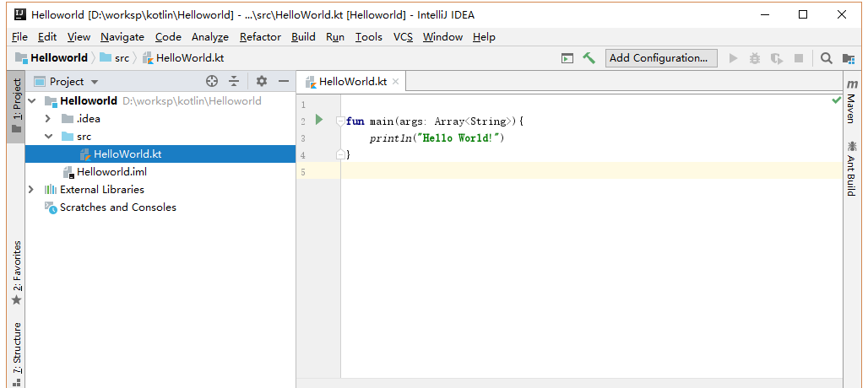
Task: Click the run anything icon beside hammer
Action: 567,58
